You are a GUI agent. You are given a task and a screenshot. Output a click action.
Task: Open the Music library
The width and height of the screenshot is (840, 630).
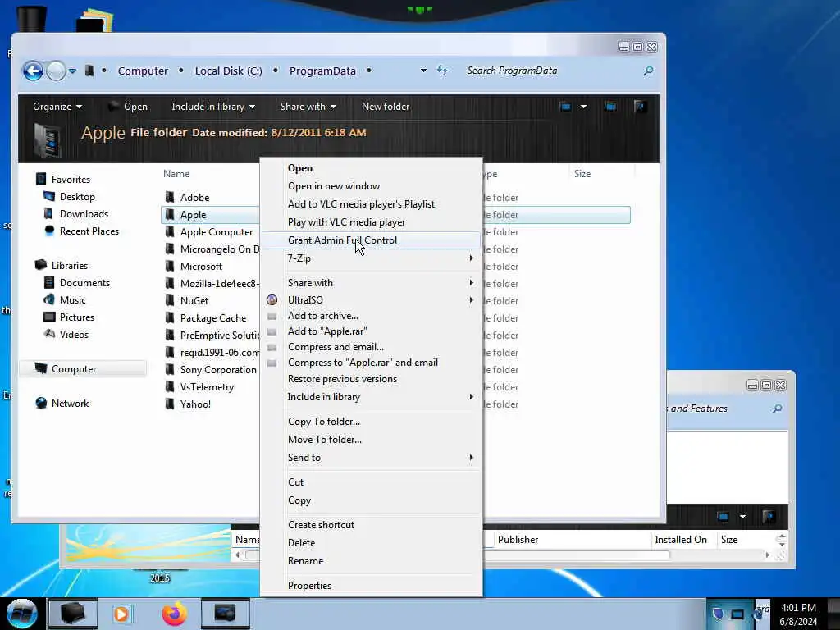click(72, 299)
